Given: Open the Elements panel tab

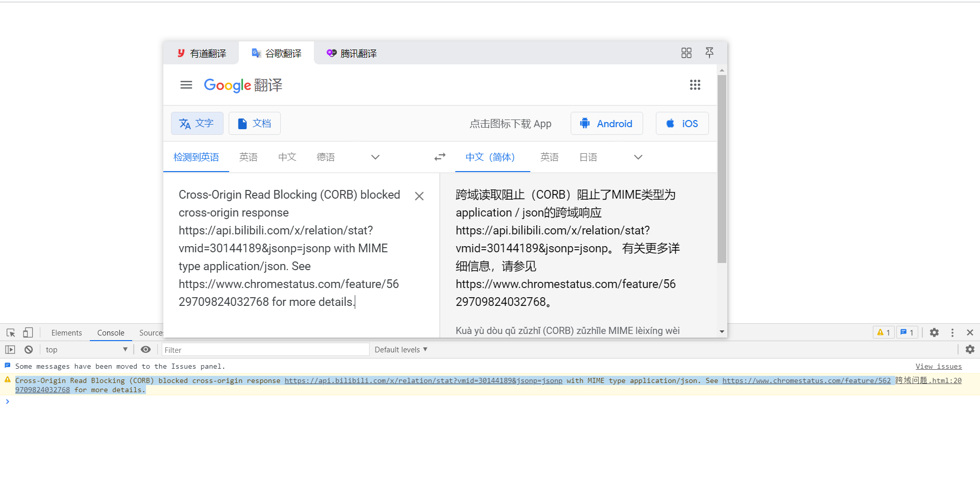Looking at the screenshot, I should [x=66, y=333].
